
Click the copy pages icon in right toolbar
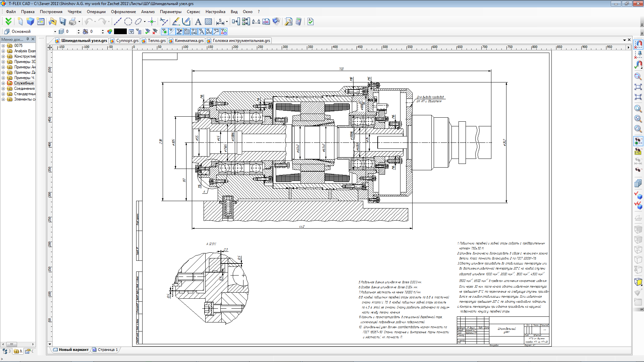638,183
